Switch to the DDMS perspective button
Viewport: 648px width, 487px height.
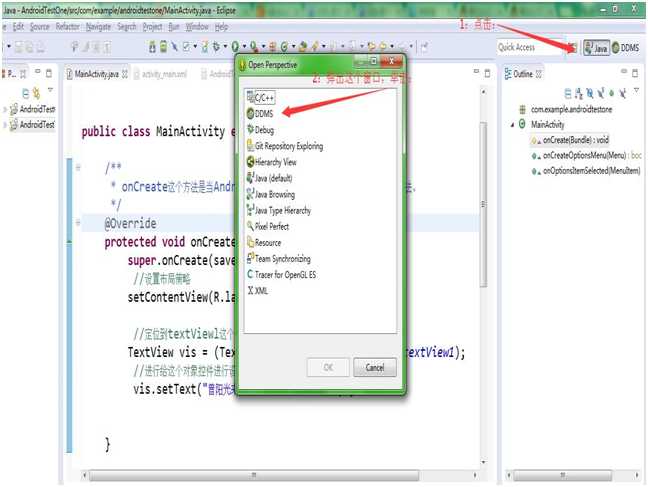click(625, 48)
